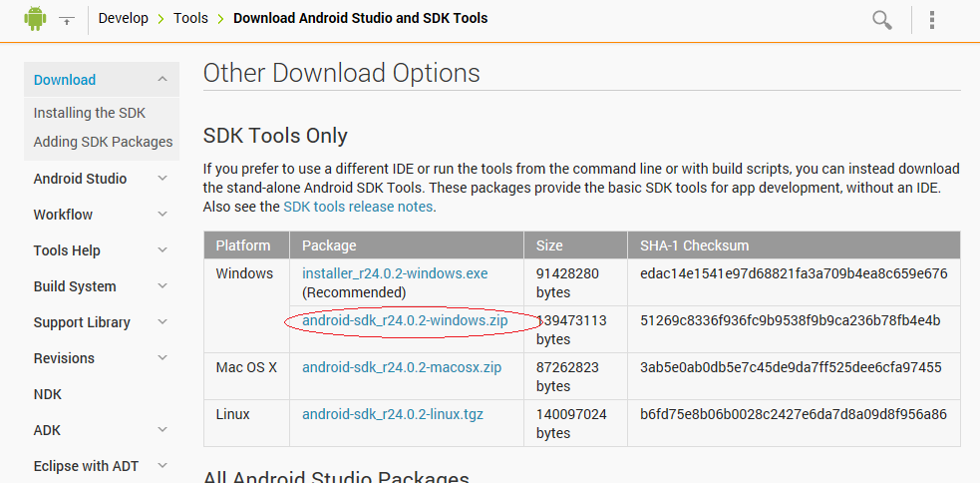Expand the Build System sidebar section
Viewport: 980px width, 483px height.
pyautogui.click(x=163, y=286)
